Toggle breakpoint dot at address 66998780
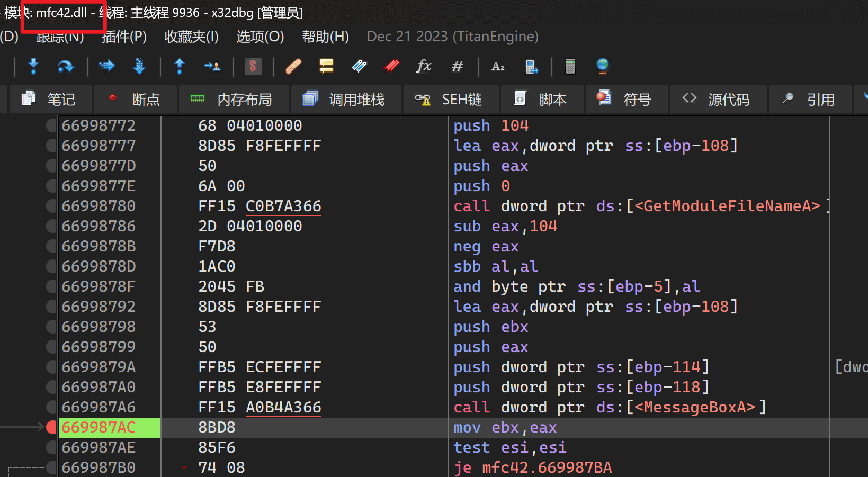The width and height of the screenshot is (868, 477). (x=51, y=206)
